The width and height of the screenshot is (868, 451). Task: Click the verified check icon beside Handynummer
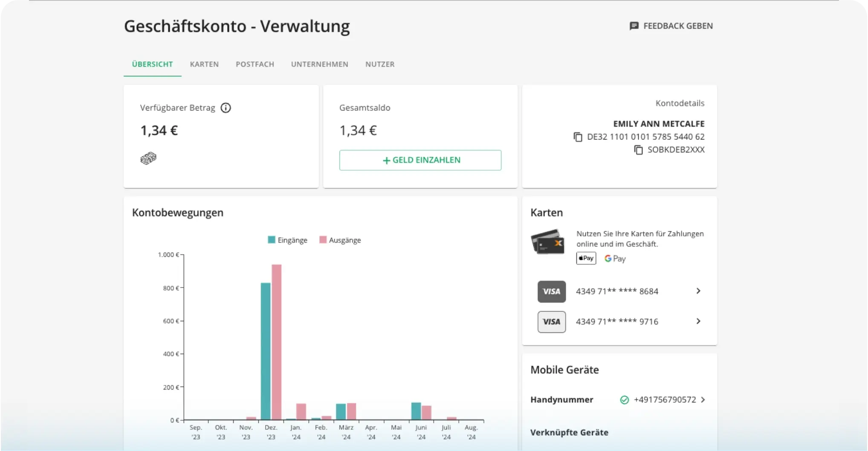coord(624,400)
